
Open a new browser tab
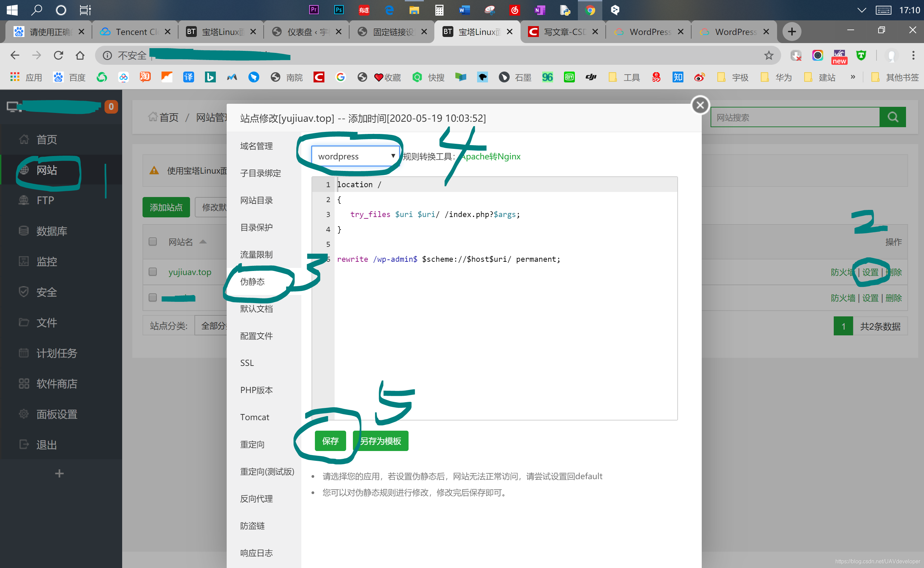tap(791, 32)
